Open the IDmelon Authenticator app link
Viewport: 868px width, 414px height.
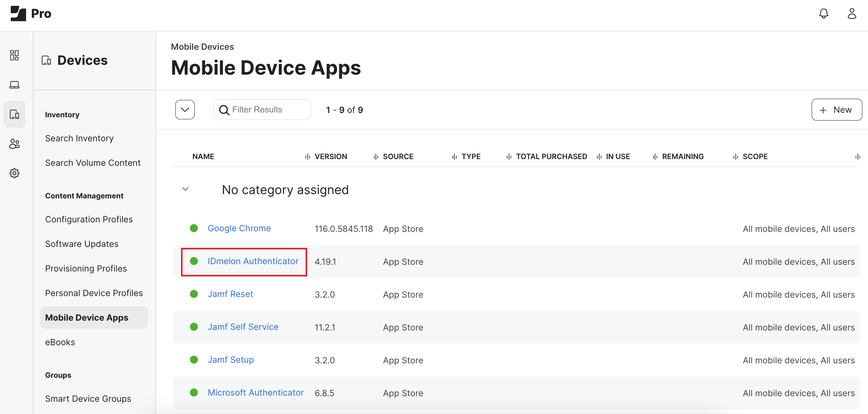(253, 261)
